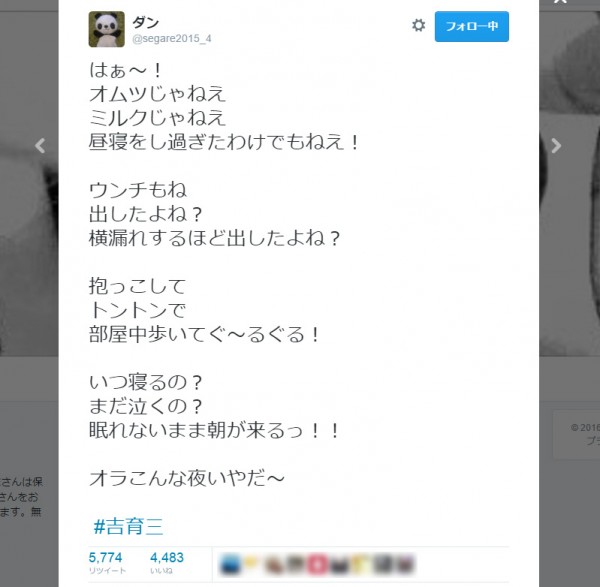Open the gear settings menu beside the follow button
Viewport: 600px width, 587px height.
[418, 26]
